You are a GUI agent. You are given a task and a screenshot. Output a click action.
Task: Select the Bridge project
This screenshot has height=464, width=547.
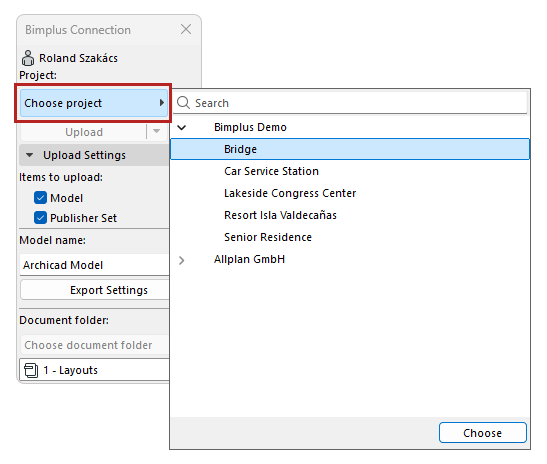pyautogui.click(x=350, y=149)
